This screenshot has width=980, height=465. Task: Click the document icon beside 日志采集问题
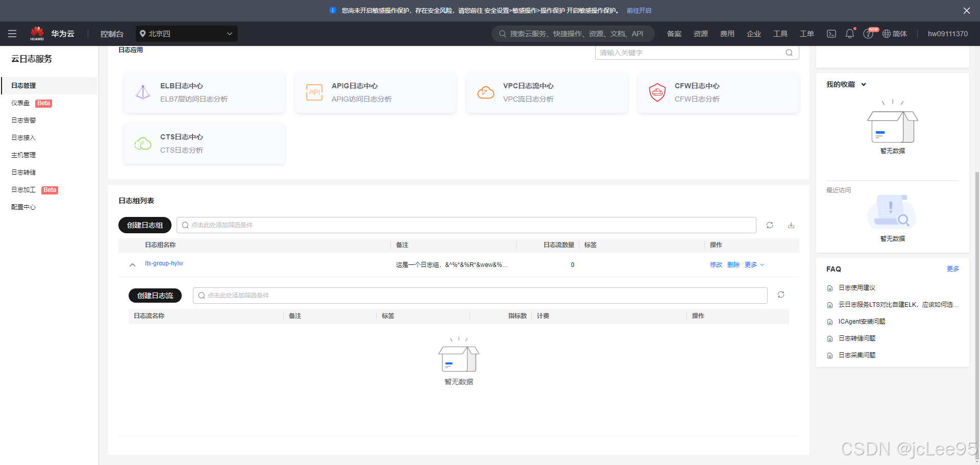830,356
